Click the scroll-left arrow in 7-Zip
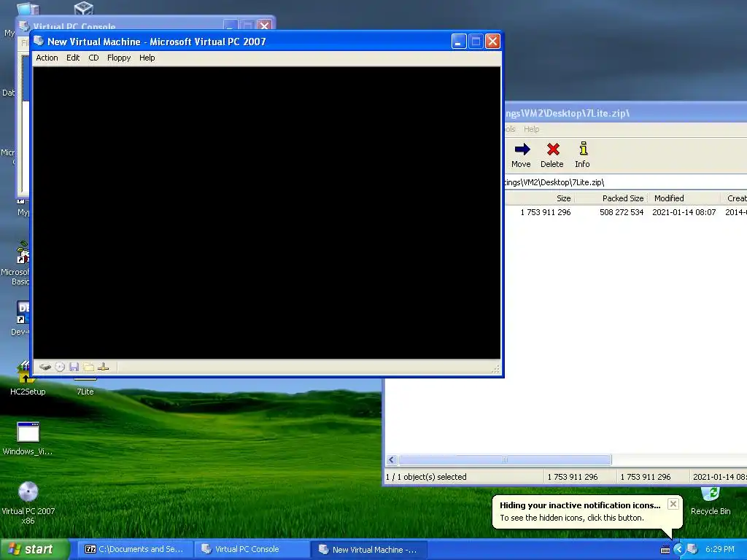The image size is (747, 560). pos(392,460)
